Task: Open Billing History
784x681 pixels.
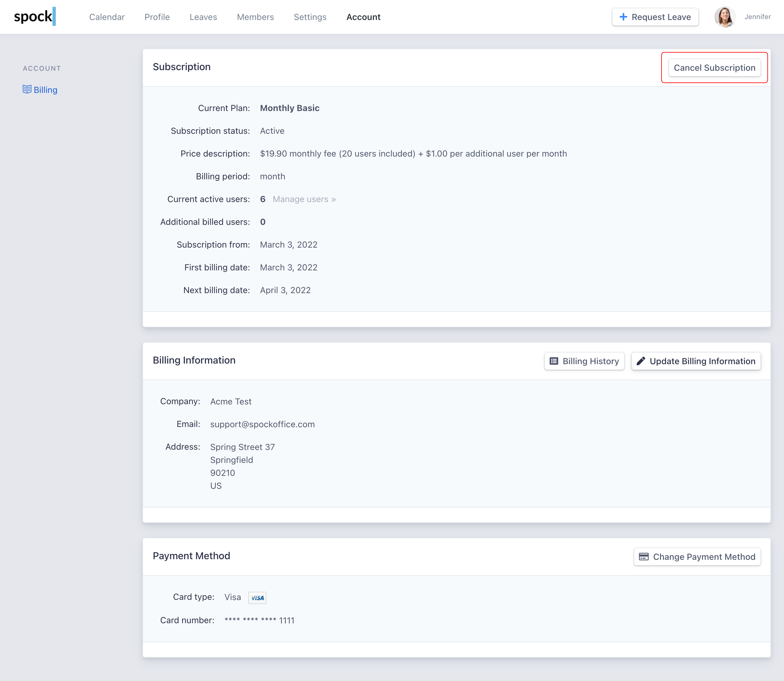Action: pyautogui.click(x=584, y=361)
